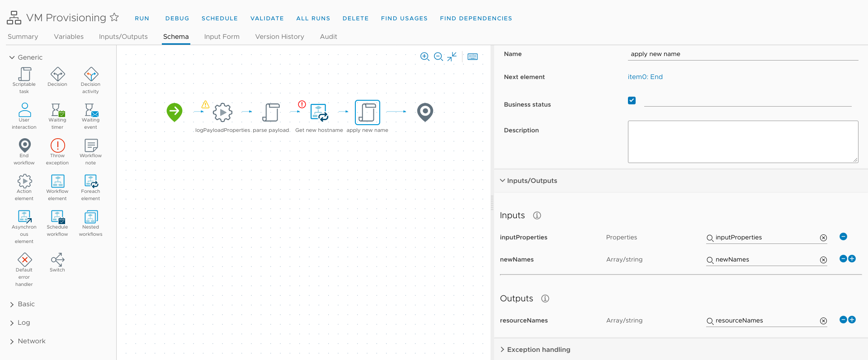Clear the resourceNames output binding
This screenshot has height=360, width=868.
[823, 321]
